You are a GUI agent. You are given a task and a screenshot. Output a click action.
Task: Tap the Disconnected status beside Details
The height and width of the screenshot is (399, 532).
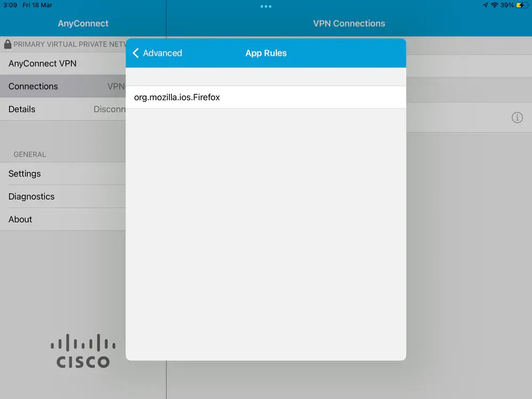pyautogui.click(x=110, y=109)
